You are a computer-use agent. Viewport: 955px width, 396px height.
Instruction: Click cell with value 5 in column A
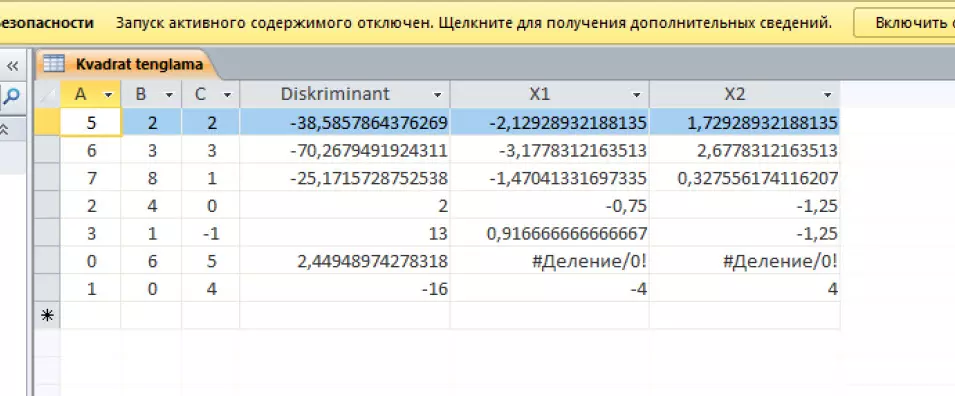91,122
